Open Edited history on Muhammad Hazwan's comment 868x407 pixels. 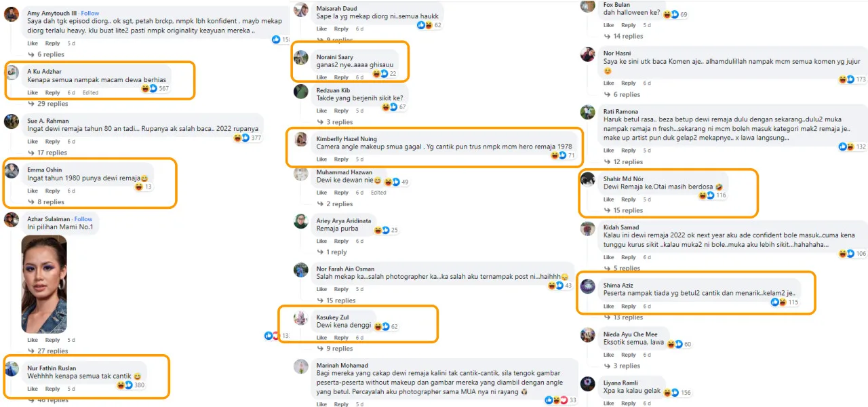(x=378, y=192)
